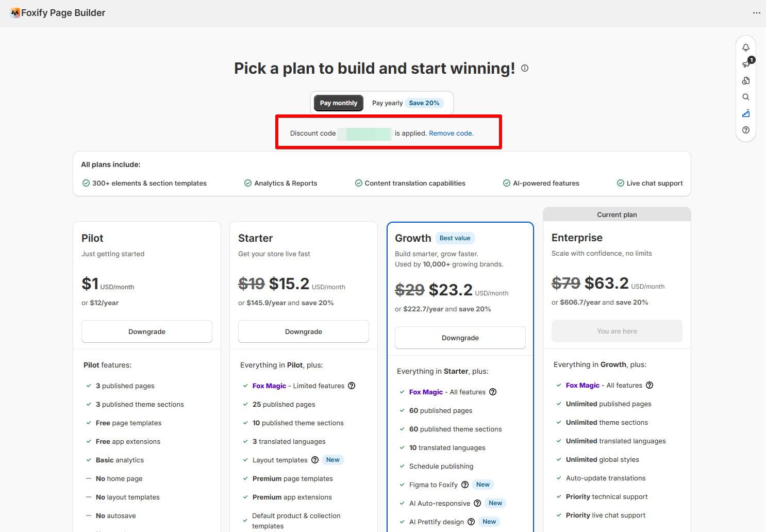The height and width of the screenshot is (532, 766).
Task: Click '25 published pages' in Starter features
Action: point(284,404)
